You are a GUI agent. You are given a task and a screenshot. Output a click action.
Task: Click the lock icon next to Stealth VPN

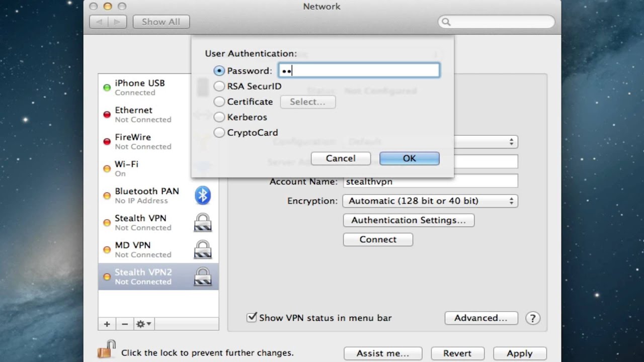tap(203, 223)
